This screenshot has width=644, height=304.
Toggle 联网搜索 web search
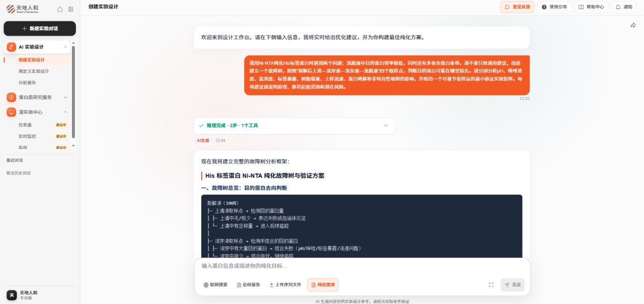216,285
